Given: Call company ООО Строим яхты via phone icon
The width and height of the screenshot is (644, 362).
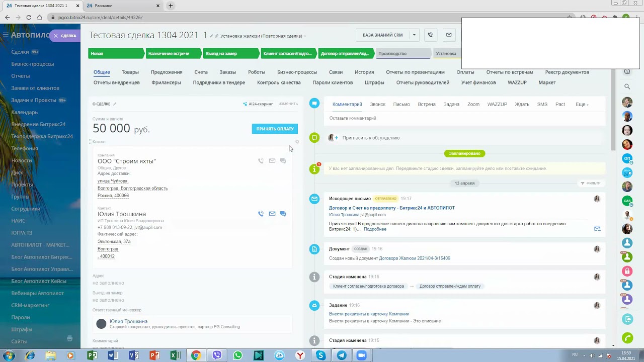Looking at the screenshot, I should tap(261, 161).
